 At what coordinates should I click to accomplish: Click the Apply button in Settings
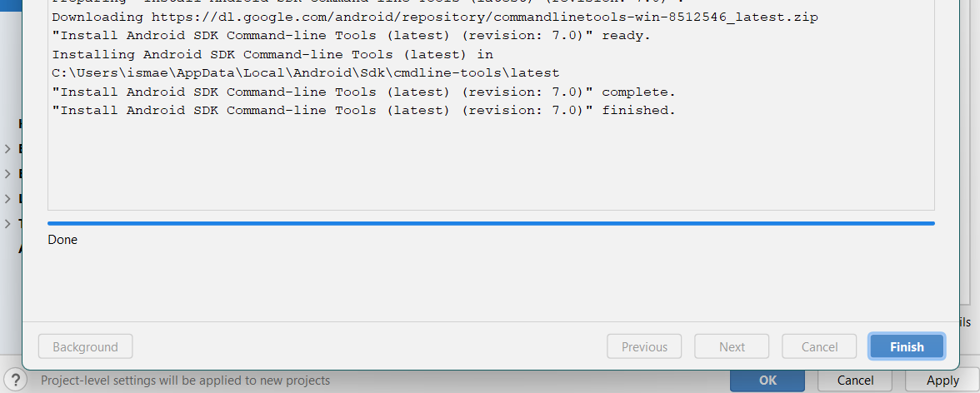click(x=942, y=380)
